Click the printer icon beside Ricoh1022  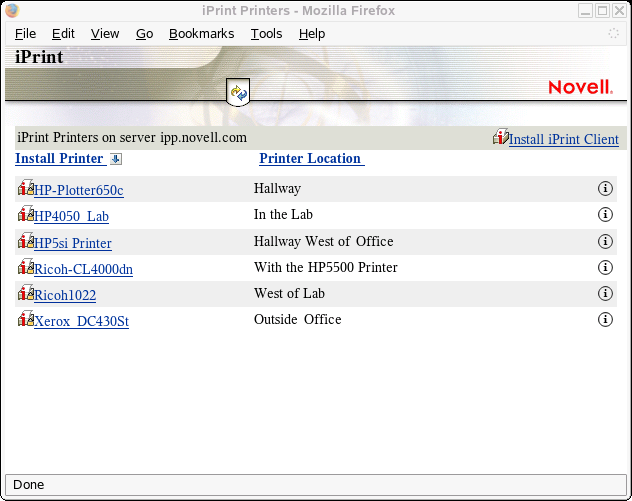point(26,293)
